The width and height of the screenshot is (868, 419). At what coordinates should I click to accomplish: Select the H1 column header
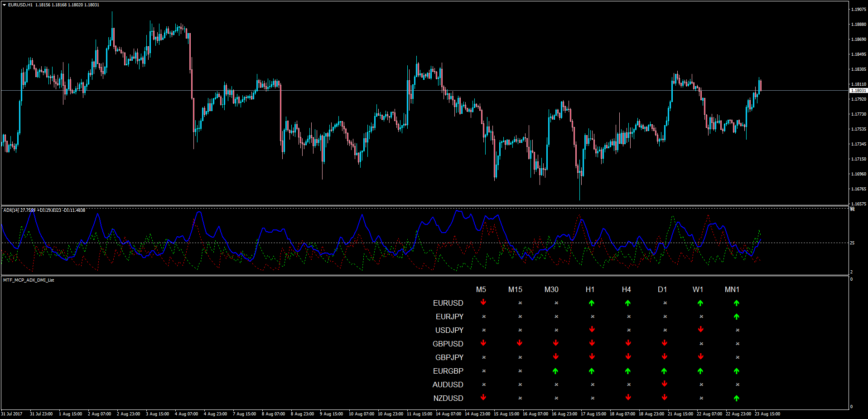[590, 289]
